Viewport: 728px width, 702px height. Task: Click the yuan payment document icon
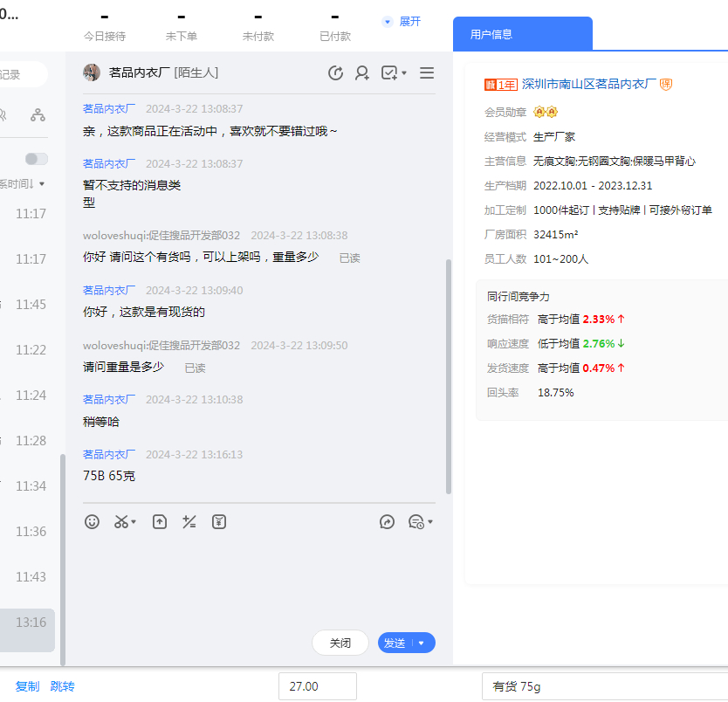[219, 522]
